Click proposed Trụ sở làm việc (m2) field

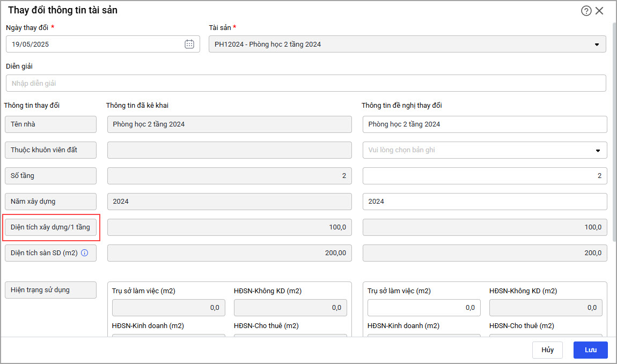(x=424, y=308)
